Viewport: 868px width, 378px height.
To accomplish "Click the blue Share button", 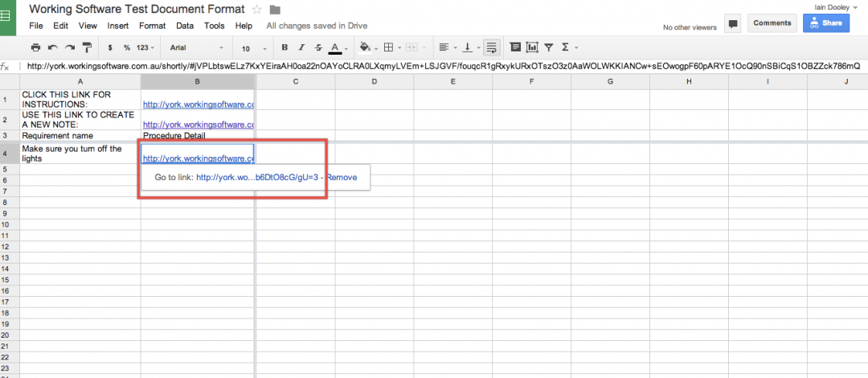I will pyautogui.click(x=826, y=23).
